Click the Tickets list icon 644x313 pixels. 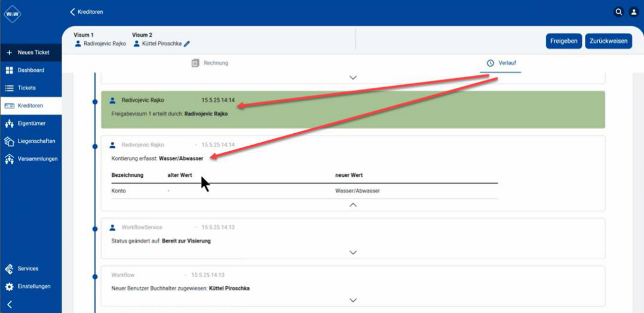click(x=9, y=88)
